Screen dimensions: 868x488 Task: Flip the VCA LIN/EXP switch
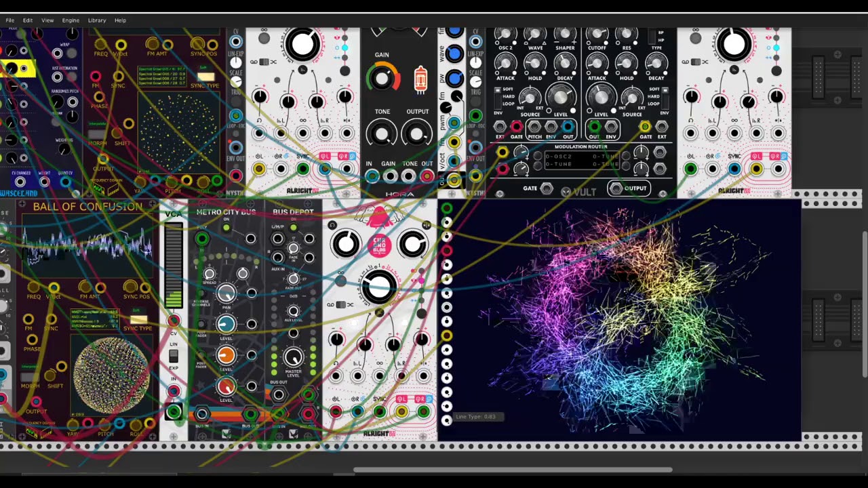coord(174,356)
